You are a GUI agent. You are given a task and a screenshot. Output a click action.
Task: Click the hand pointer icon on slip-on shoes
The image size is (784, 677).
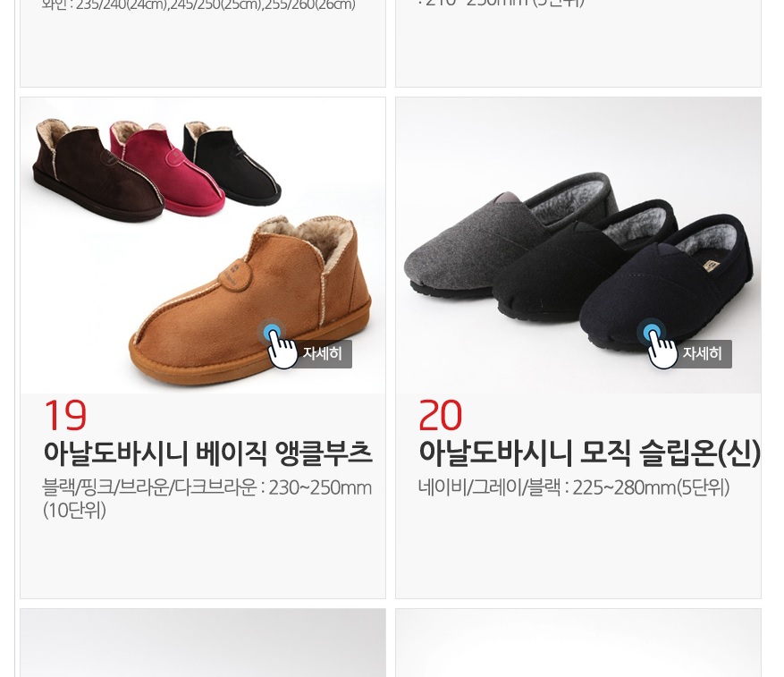(659, 343)
